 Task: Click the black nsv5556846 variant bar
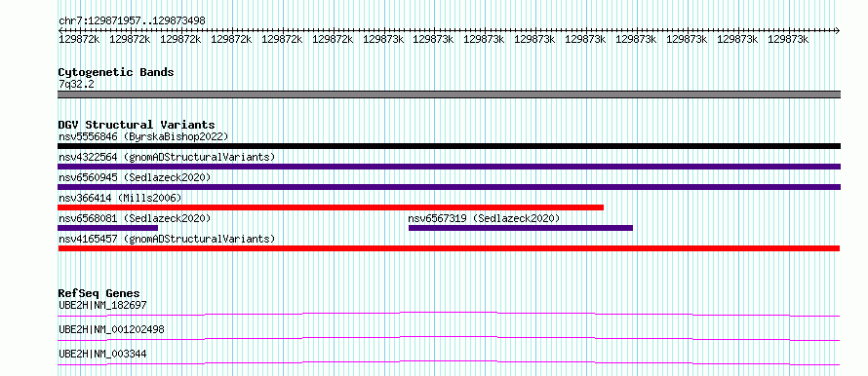point(449,146)
